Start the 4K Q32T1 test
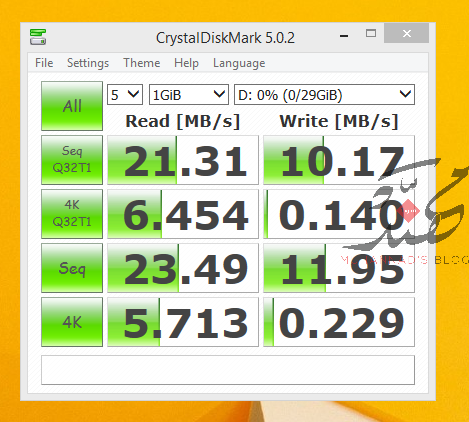Screen dimensions: 469x422 tap(72, 214)
